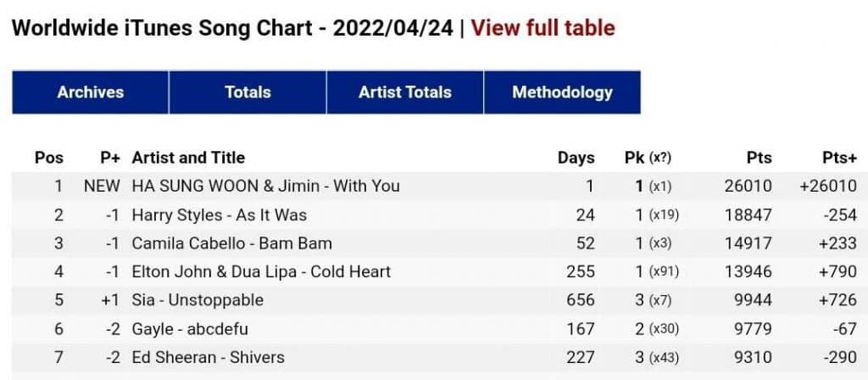Click the Artist and Title column header

(x=188, y=158)
